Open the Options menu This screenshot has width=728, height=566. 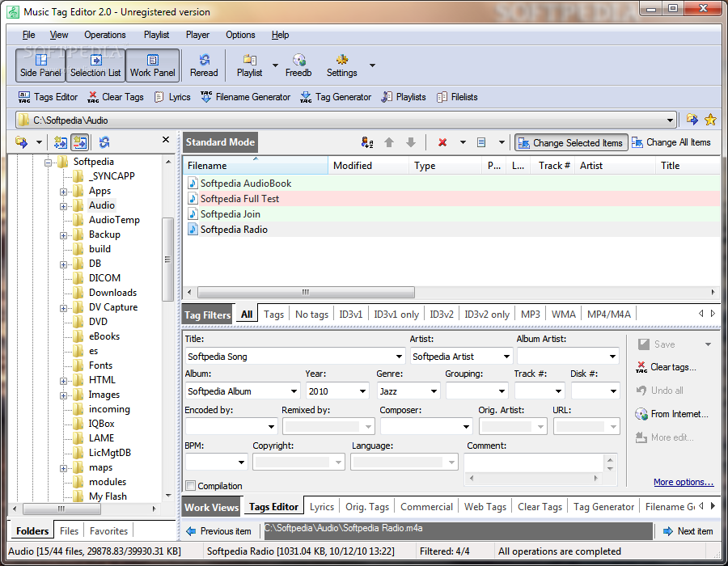(x=240, y=35)
